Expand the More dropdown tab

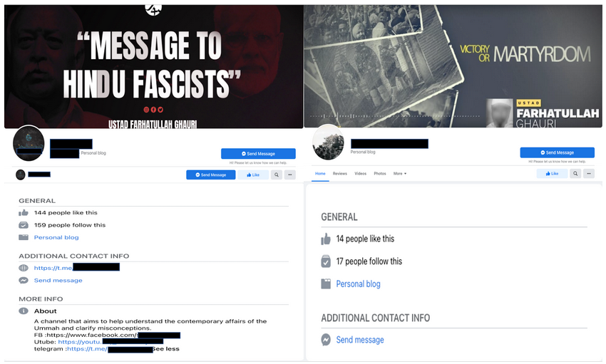(x=400, y=174)
